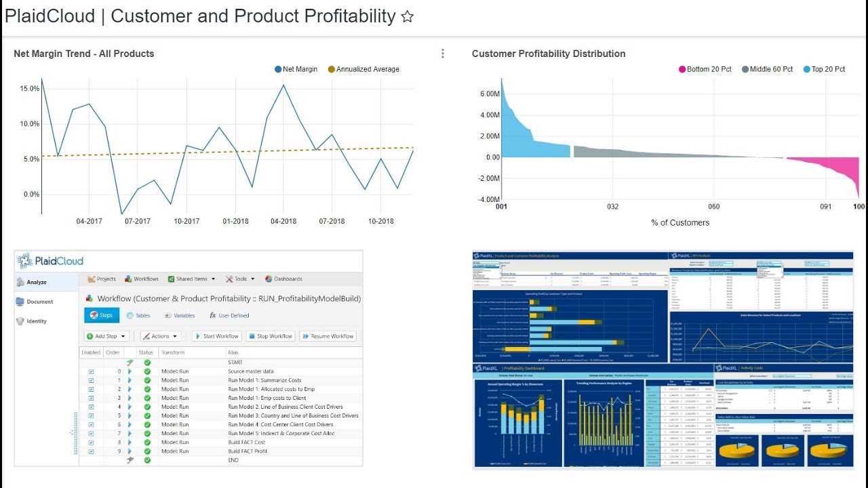Click status icon for Run Model 4 step
The height and width of the screenshot is (488, 868).
147,424
